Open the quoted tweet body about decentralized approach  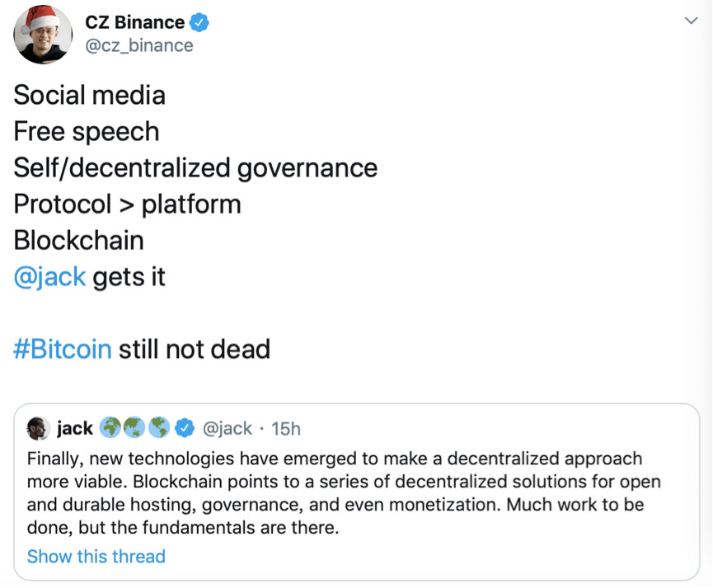pos(344,493)
